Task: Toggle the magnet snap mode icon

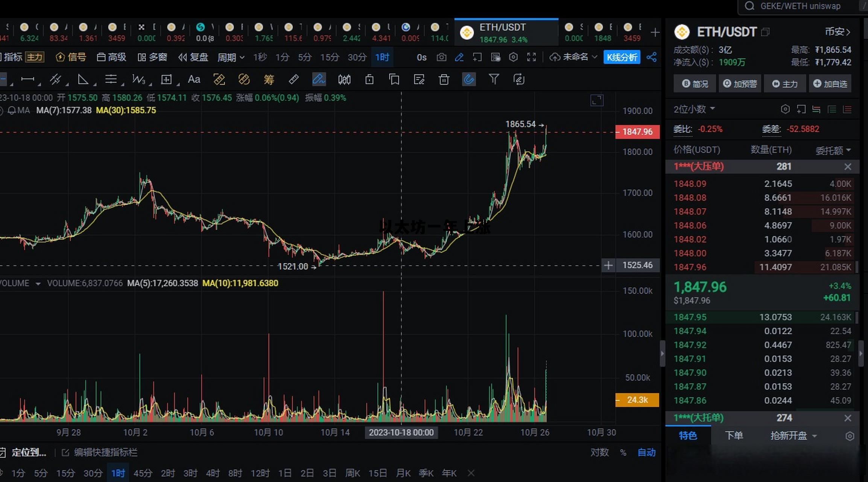Action: pyautogui.click(x=469, y=79)
